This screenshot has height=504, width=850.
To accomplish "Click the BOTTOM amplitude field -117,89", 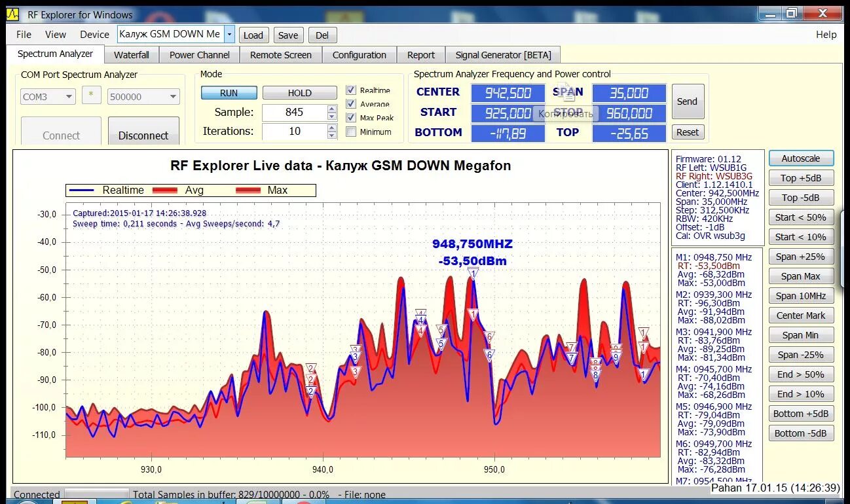I will click(508, 134).
